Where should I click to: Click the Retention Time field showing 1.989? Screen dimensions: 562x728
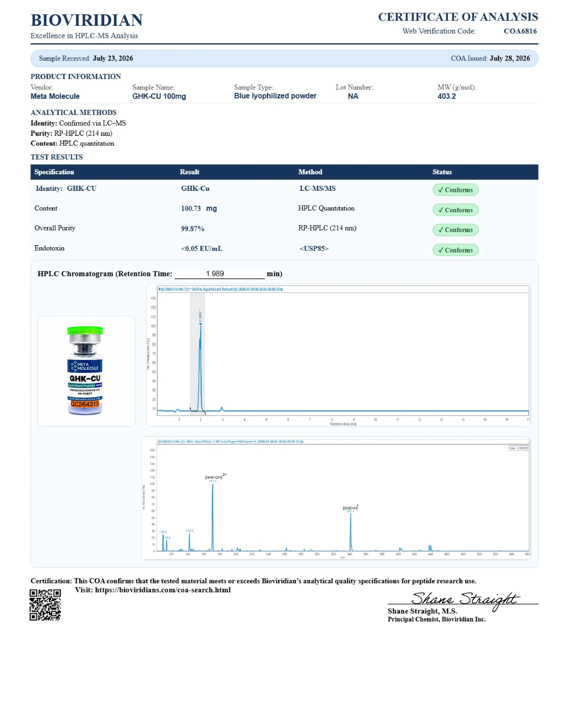(220, 274)
